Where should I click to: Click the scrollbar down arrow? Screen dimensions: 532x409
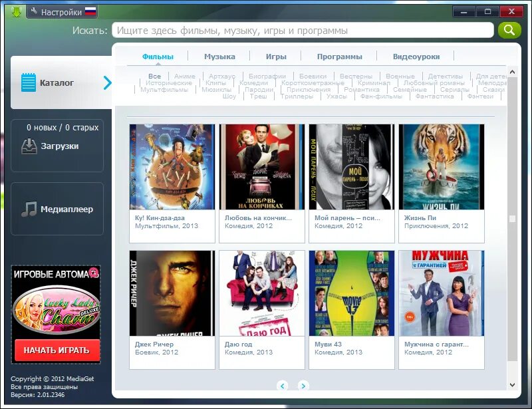(x=512, y=385)
